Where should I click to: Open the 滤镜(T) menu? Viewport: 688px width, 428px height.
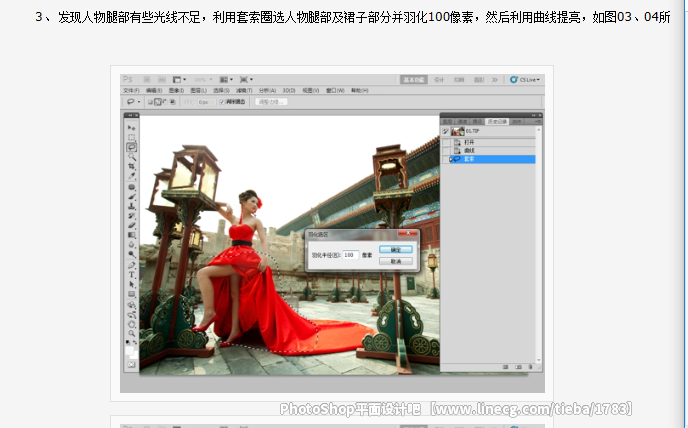244,91
